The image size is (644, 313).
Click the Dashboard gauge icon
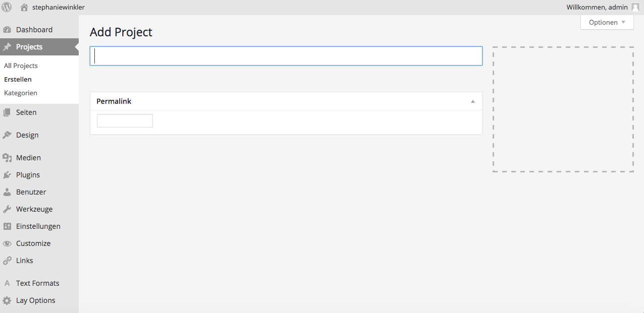[7, 30]
